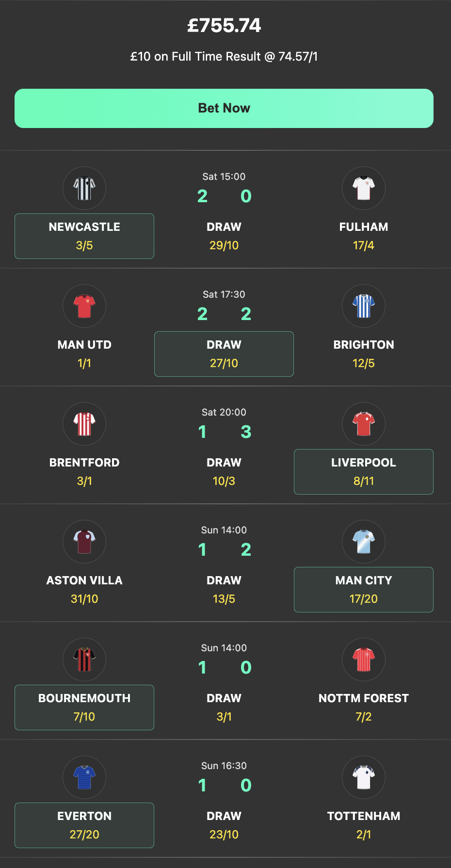The image size is (451, 868).
Task: Click the Brighton blue striped shirt icon
Action: pos(364,306)
